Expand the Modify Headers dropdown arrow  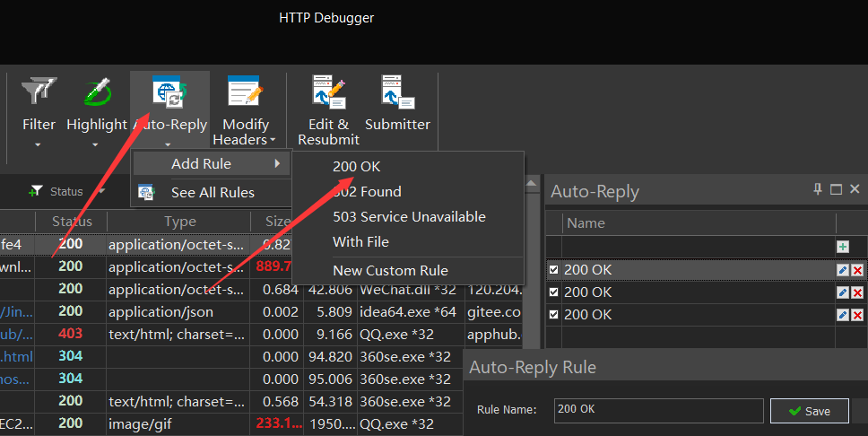click(x=273, y=140)
